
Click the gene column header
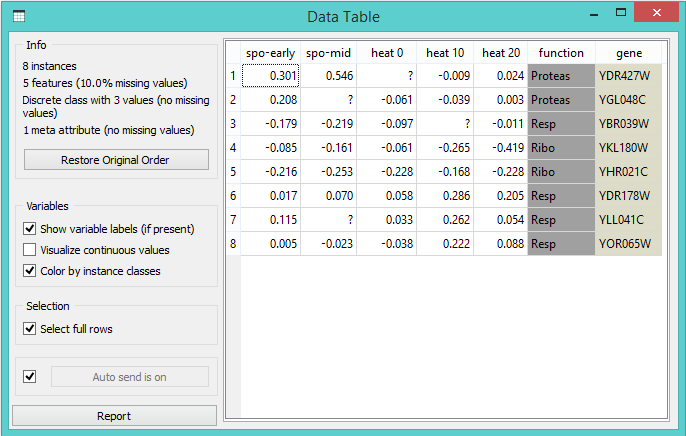point(629,53)
